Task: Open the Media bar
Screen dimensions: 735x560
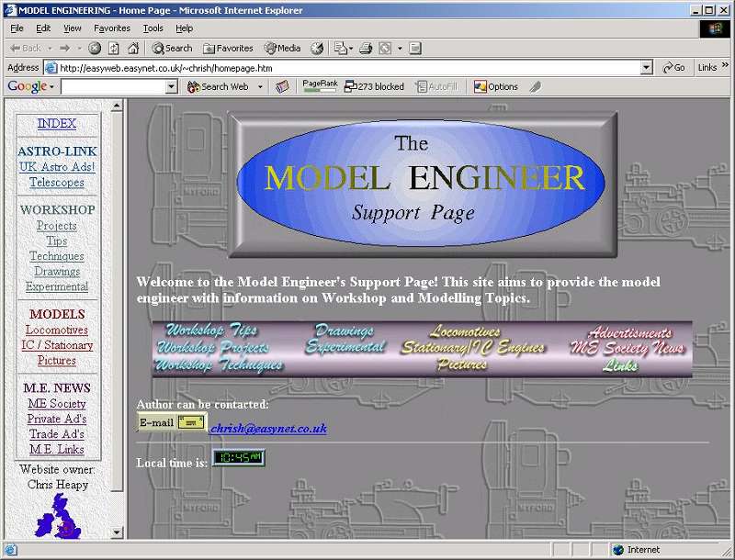Action: click(x=282, y=48)
